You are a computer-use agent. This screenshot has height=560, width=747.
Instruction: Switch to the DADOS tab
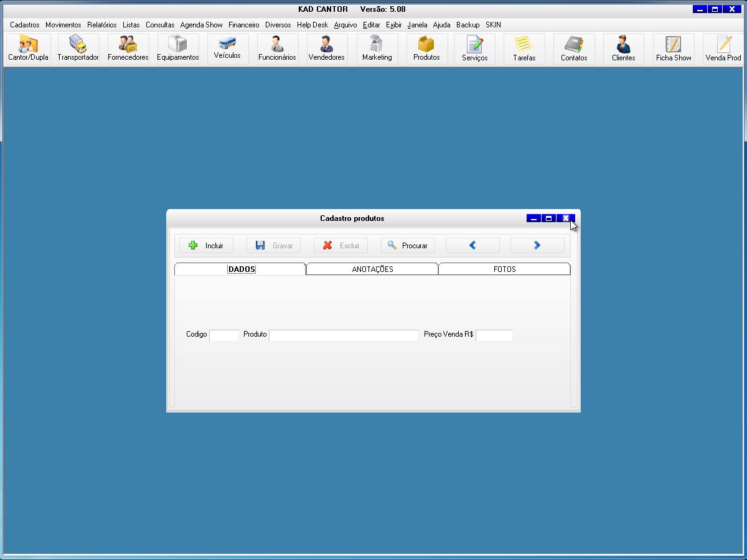click(x=241, y=269)
